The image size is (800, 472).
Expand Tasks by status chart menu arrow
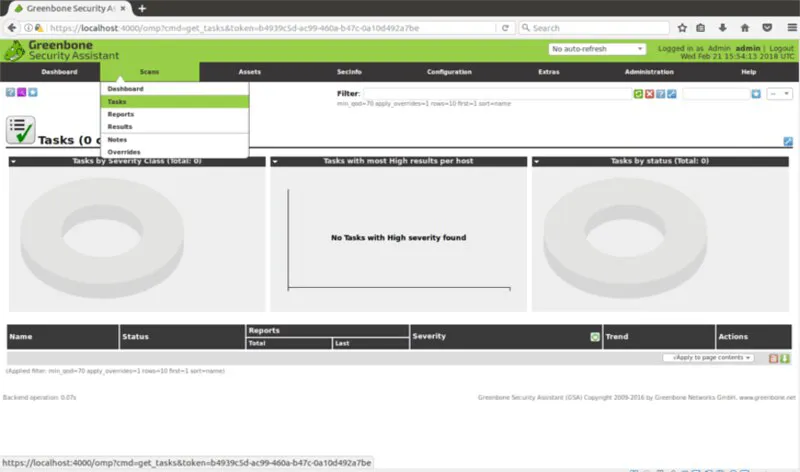coord(536,162)
